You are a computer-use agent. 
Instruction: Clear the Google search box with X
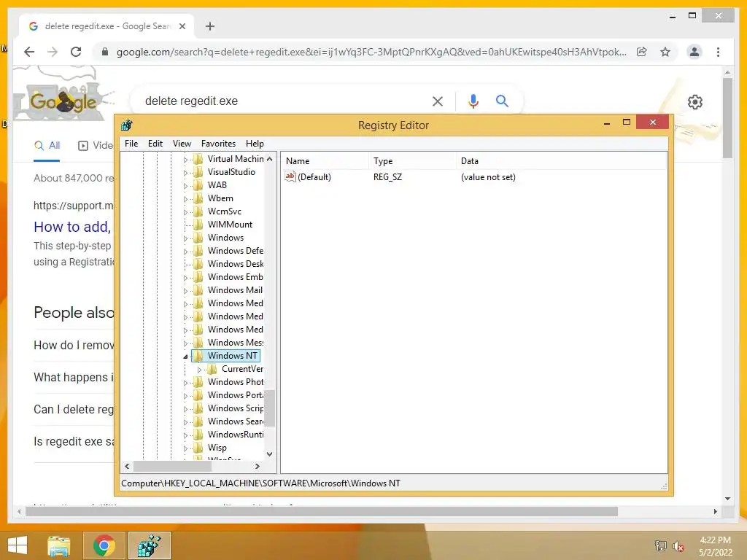point(438,101)
